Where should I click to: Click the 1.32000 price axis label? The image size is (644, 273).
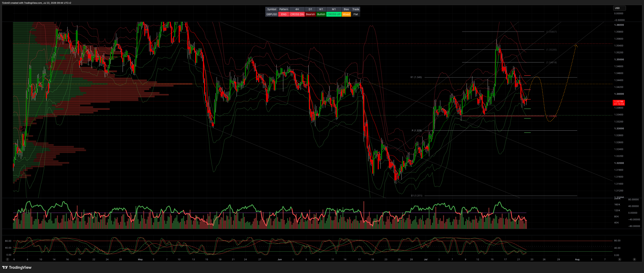[x=619, y=163]
